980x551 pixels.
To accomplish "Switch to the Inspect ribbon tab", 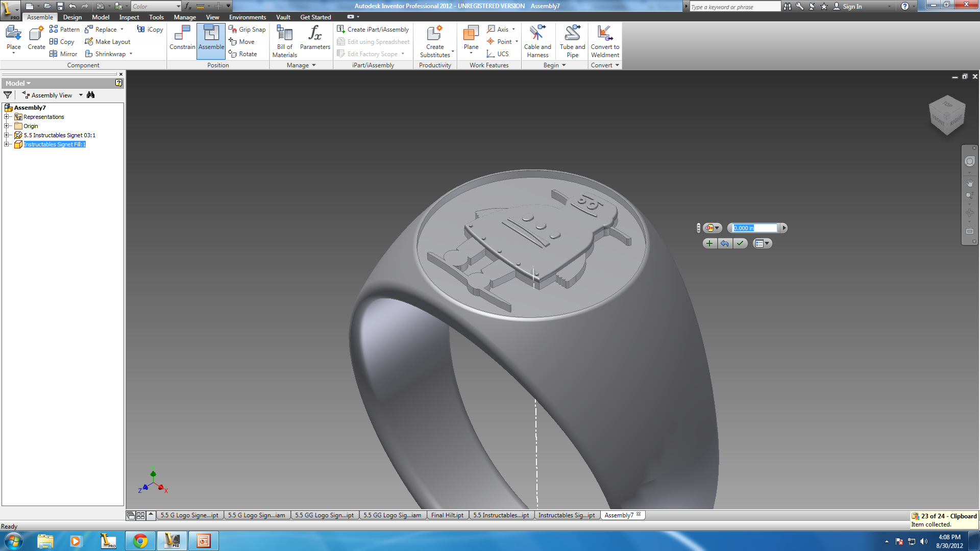I will (x=129, y=17).
